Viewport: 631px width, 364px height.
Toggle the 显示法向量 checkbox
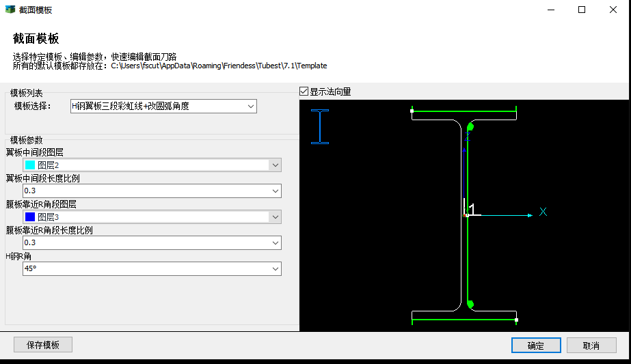(x=304, y=92)
